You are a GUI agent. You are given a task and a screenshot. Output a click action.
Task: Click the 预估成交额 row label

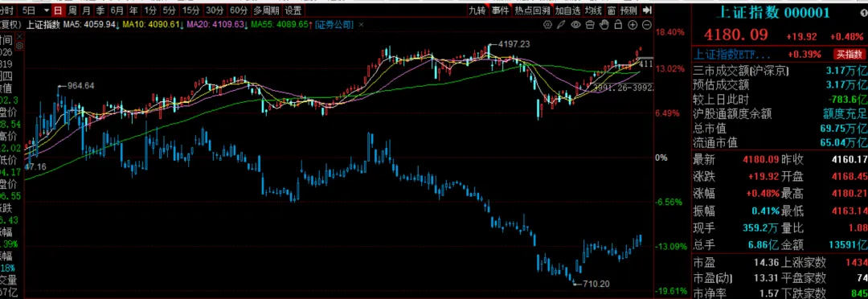(721, 84)
